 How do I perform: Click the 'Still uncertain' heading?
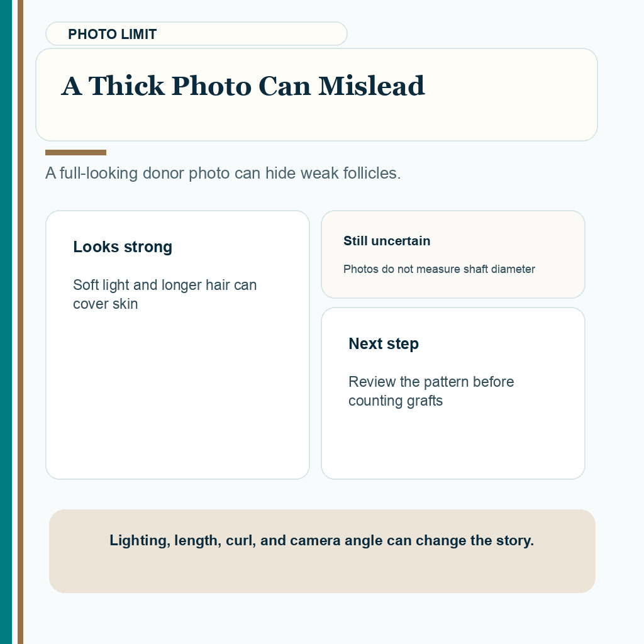[387, 241]
